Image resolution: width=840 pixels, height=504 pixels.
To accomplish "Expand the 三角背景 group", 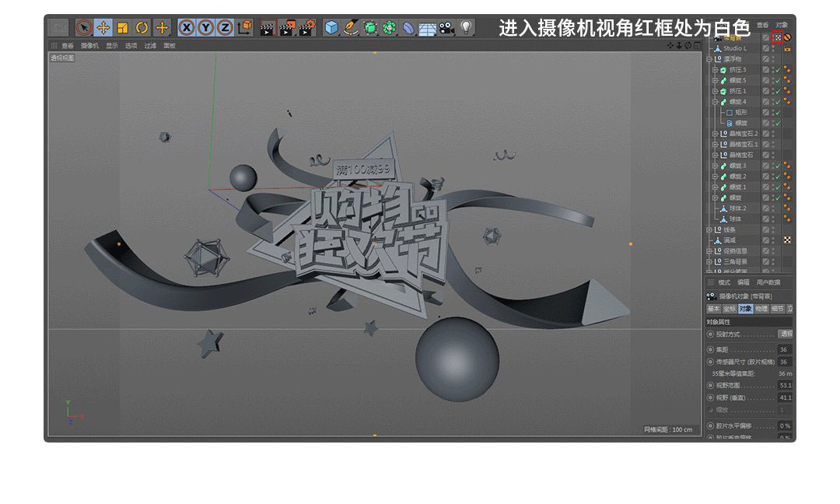I will click(709, 262).
